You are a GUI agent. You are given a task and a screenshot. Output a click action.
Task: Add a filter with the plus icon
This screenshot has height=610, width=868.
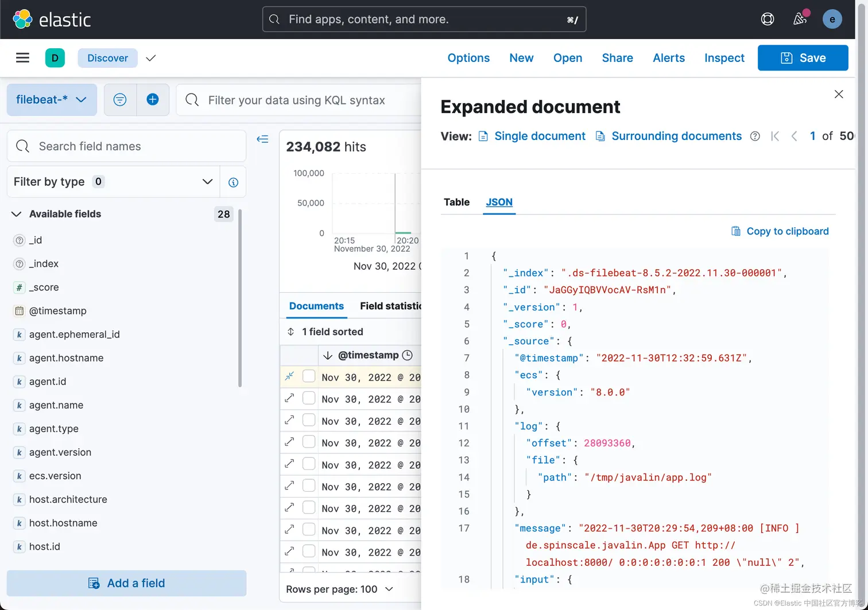click(x=153, y=100)
